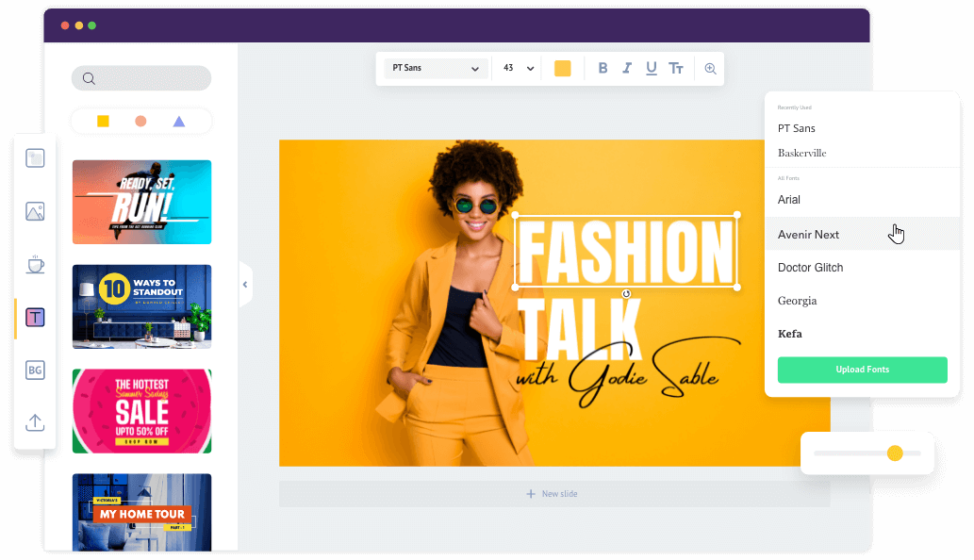
Task: Open the zoom magnifier tool
Action: [x=710, y=68]
